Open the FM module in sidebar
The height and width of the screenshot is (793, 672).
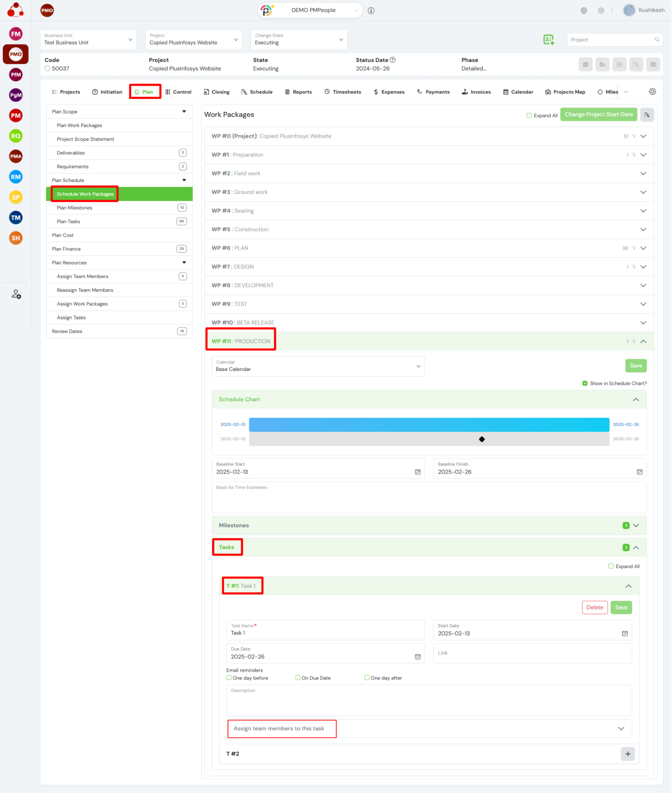15,34
